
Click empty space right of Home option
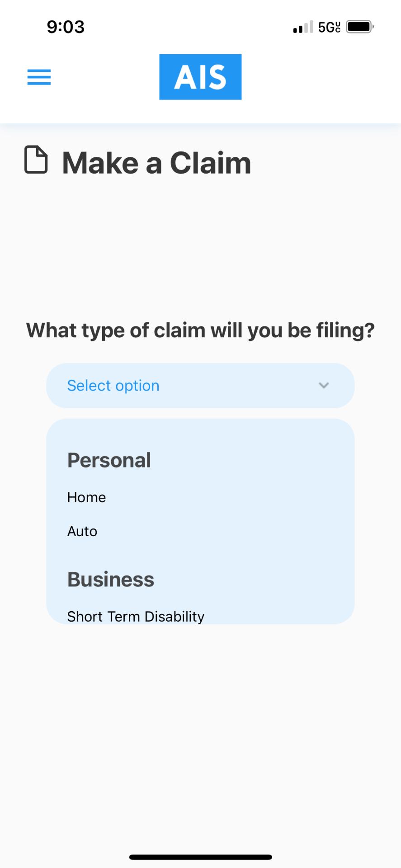[249, 497]
